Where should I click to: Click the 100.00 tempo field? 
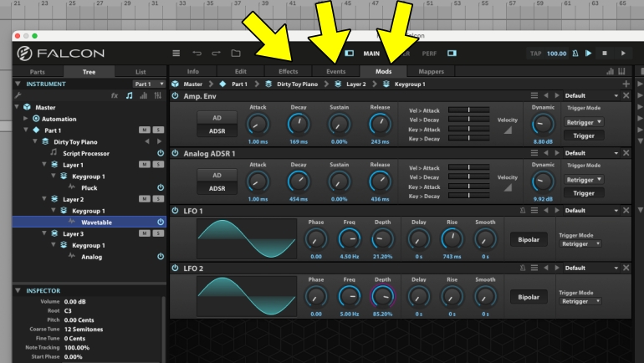[x=556, y=54]
